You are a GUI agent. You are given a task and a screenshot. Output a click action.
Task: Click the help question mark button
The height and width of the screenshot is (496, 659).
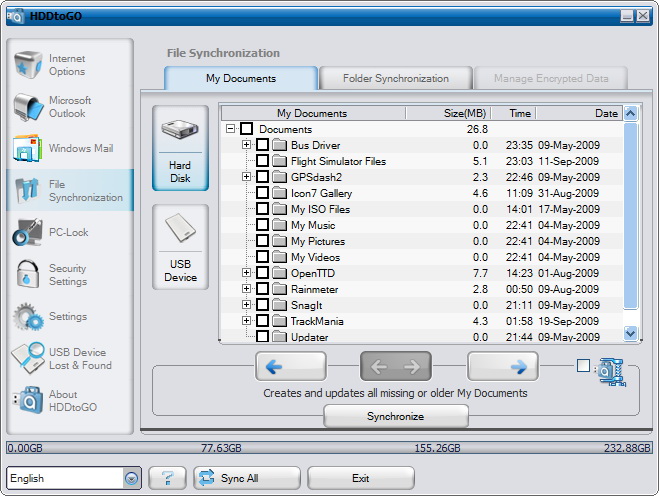click(x=167, y=478)
